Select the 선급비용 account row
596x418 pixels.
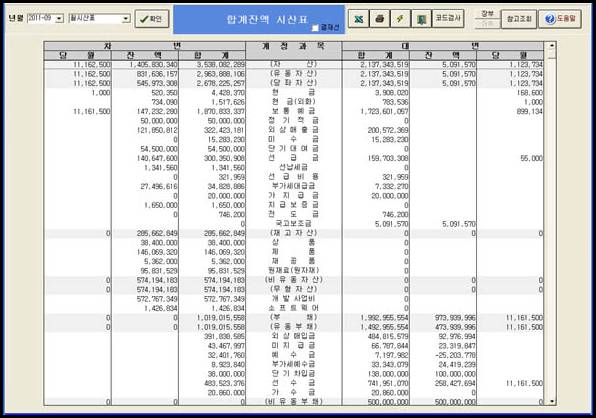(x=293, y=177)
